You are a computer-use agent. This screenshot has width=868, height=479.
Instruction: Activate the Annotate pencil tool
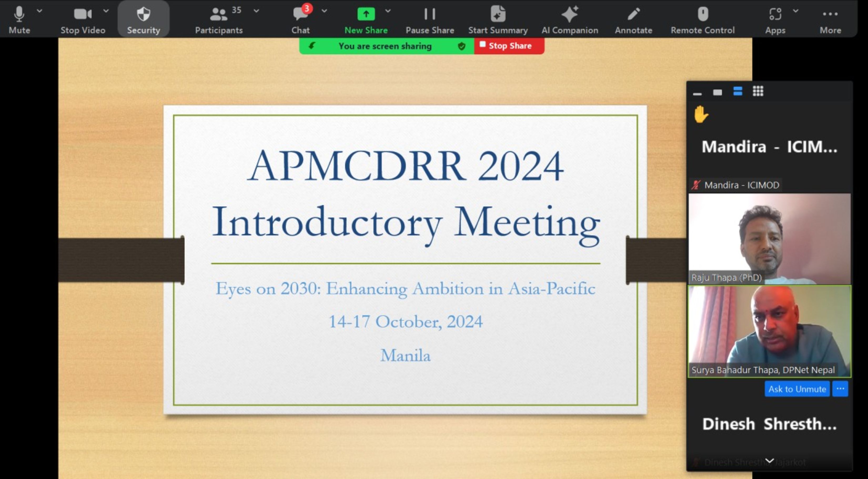pyautogui.click(x=633, y=14)
